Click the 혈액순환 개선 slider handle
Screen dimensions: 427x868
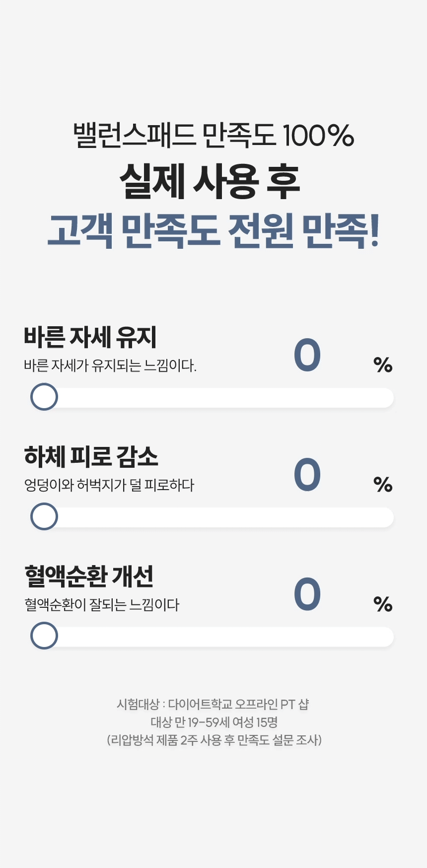[x=44, y=636]
